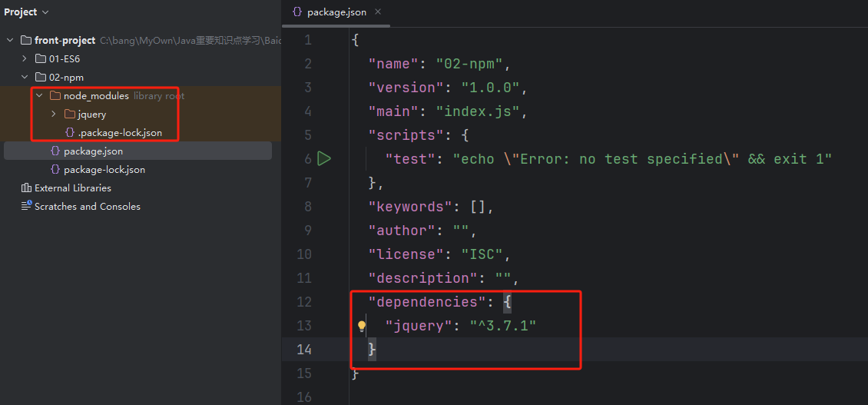Click the "index.js" main value
Viewport: 868px width, 405px height.
tap(478, 111)
